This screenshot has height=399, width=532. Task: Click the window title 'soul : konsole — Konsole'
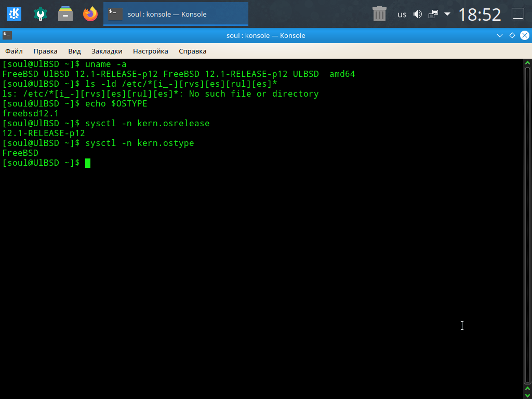point(266,35)
